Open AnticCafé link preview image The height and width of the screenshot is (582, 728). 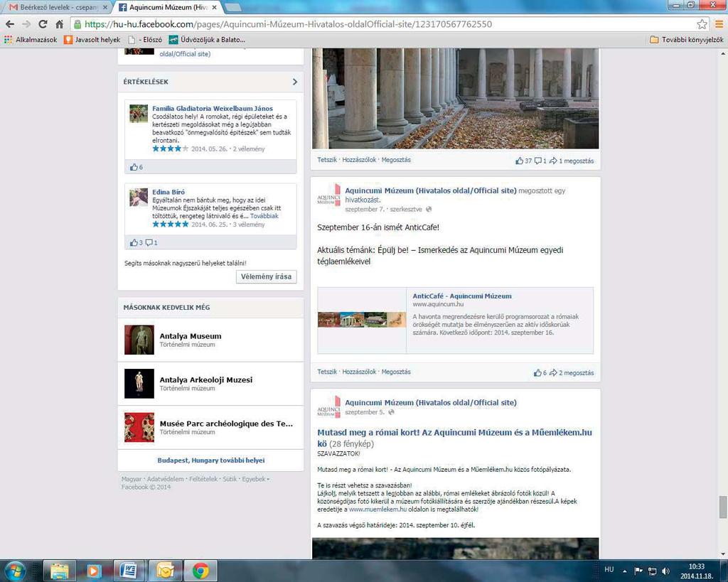362,319
